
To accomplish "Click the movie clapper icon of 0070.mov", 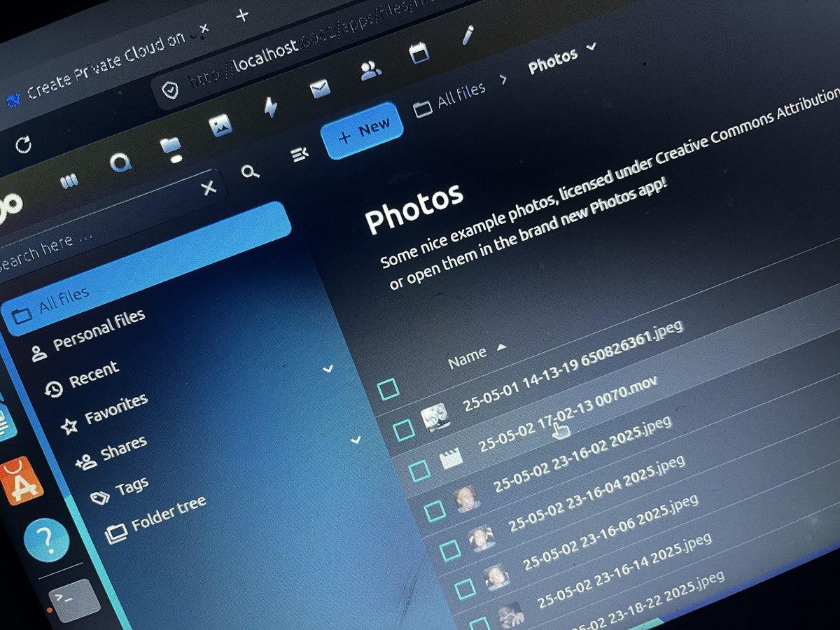I will pyautogui.click(x=451, y=459).
